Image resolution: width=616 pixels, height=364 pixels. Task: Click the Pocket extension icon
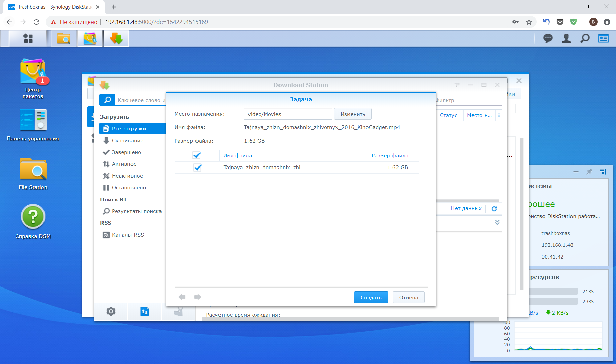560,22
